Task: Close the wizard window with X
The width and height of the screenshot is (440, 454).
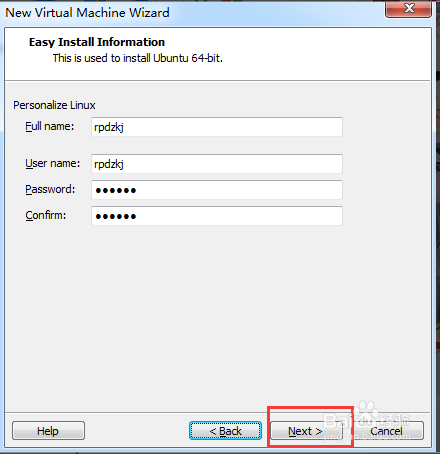Action: 409,8
